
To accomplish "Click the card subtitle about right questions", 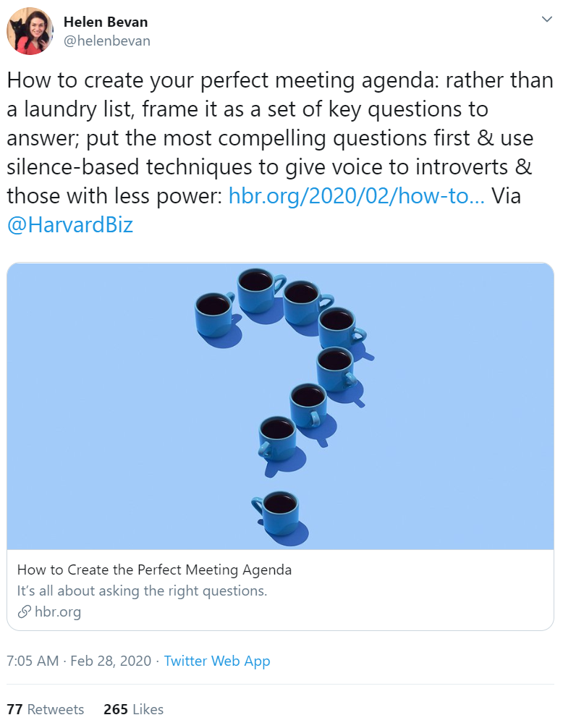I will click(x=142, y=591).
